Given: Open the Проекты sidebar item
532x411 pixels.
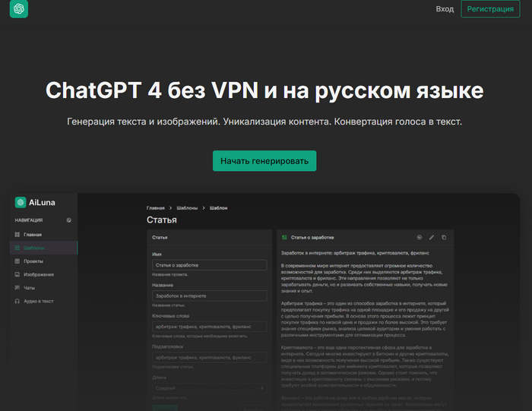Looking at the screenshot, I should 43,261.
